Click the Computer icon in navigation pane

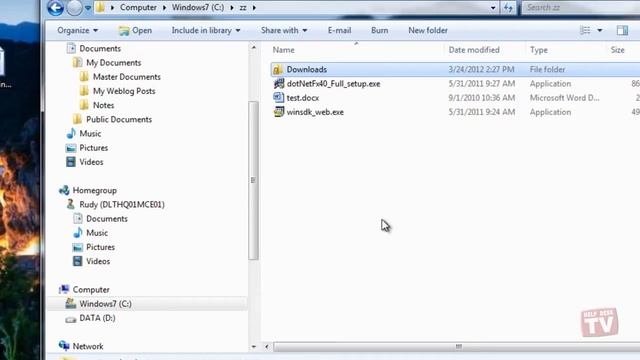64,289
